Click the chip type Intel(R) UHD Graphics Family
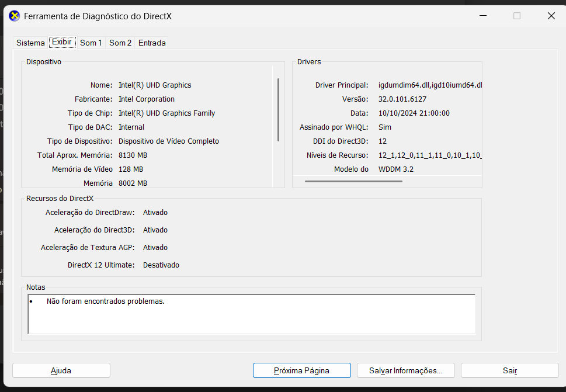 pos(167,113)
